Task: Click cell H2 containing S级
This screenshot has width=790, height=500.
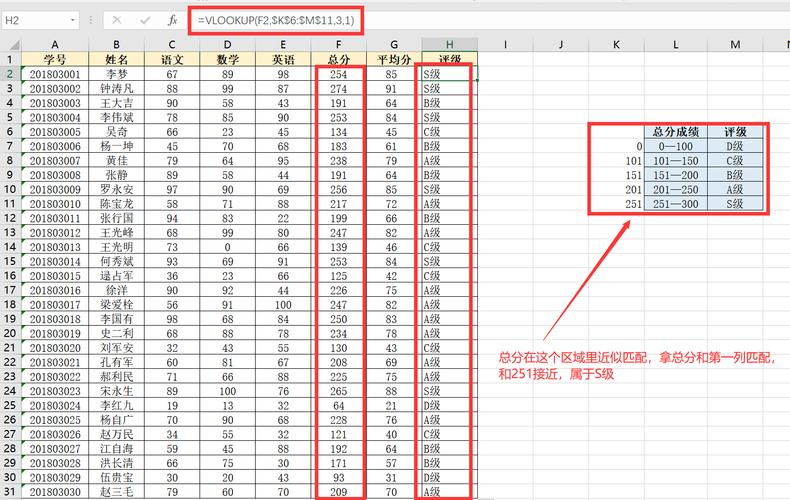Action: [449, 74]
